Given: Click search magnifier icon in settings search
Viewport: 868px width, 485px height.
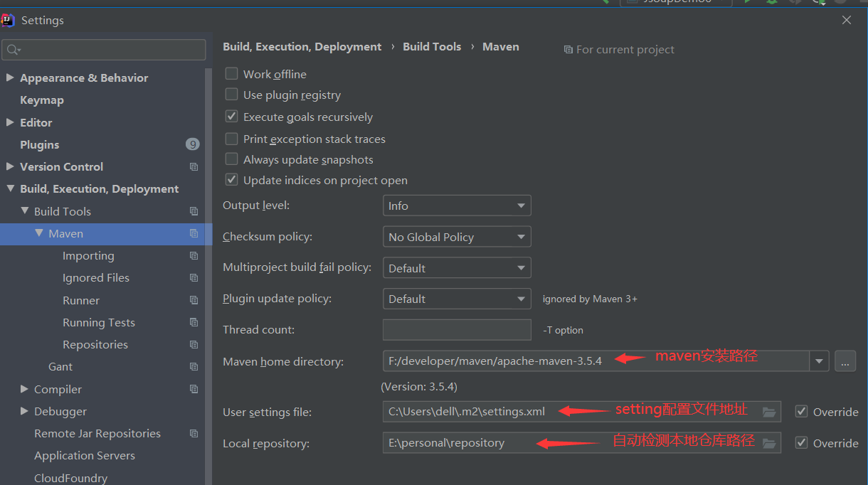Looking at the screenshot, I should [12, 50].
